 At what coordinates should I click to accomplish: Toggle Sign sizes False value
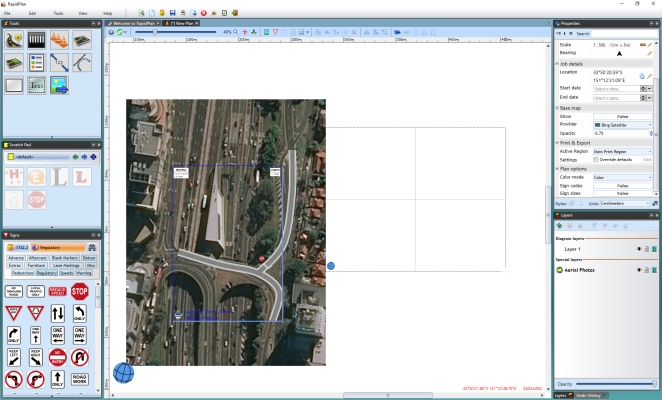(623, 193)
